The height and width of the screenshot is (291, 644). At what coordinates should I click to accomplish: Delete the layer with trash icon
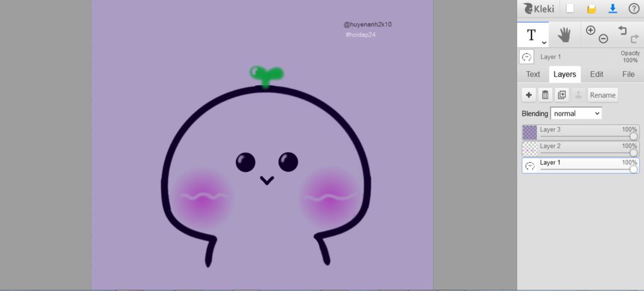(545, 95)
